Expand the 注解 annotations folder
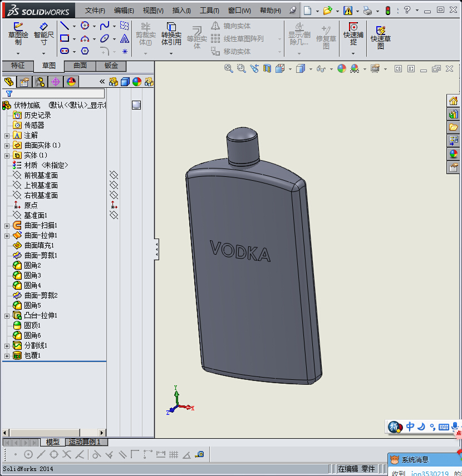 click(x=7, y=136)
